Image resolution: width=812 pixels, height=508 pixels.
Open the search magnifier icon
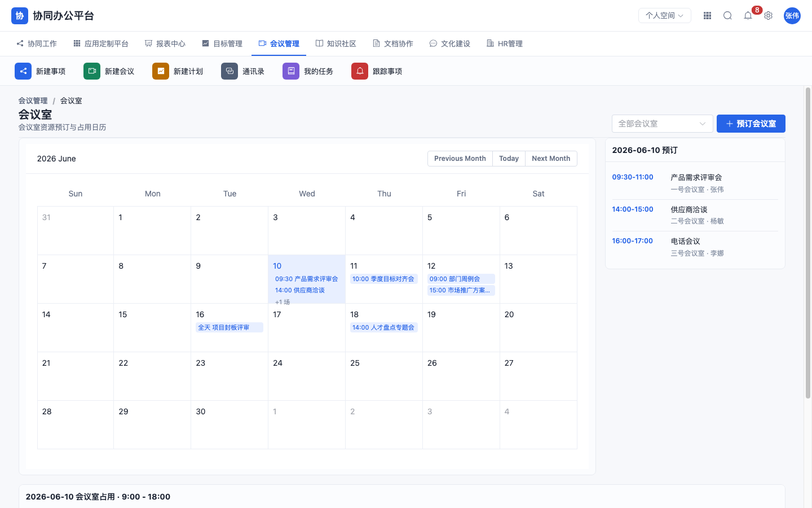pos(727,16)
